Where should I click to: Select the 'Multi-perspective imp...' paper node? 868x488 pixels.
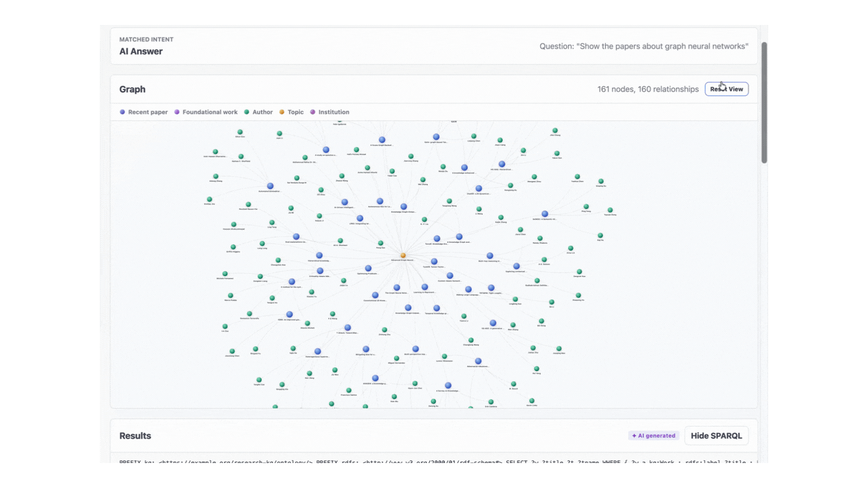416,349
